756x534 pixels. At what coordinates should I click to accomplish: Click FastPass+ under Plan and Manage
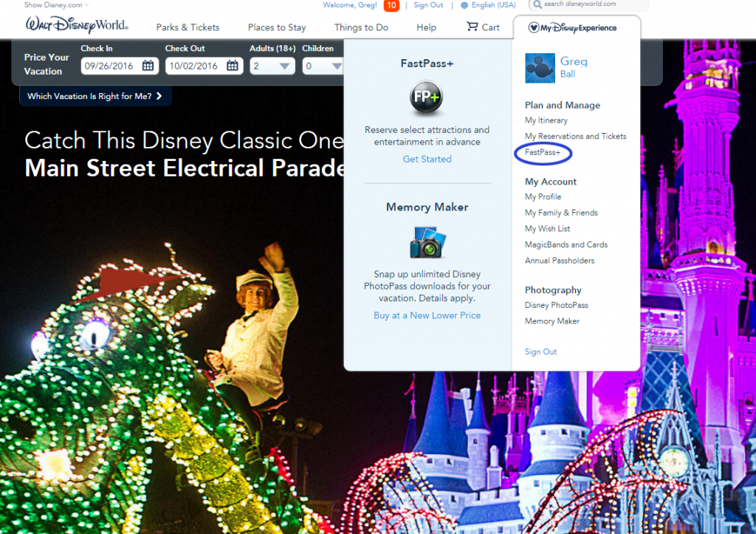543,152
